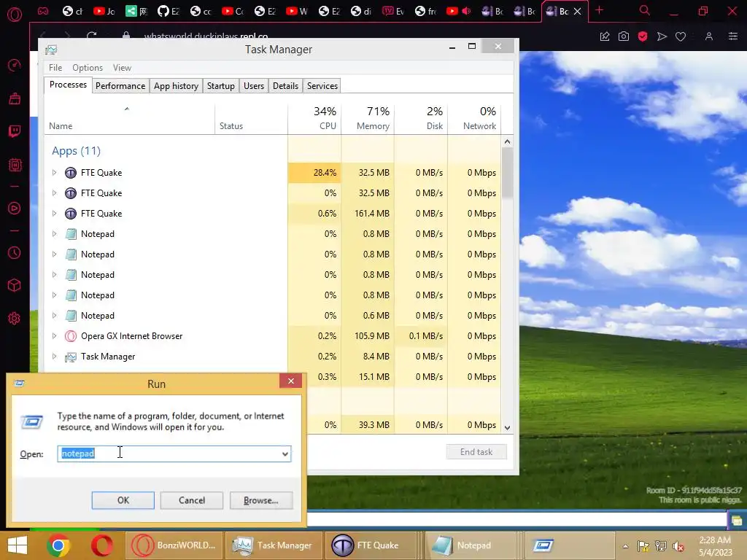Viewport: 747px width, 560px height.
Task: Switch to the Details tab
Action: 285,86
